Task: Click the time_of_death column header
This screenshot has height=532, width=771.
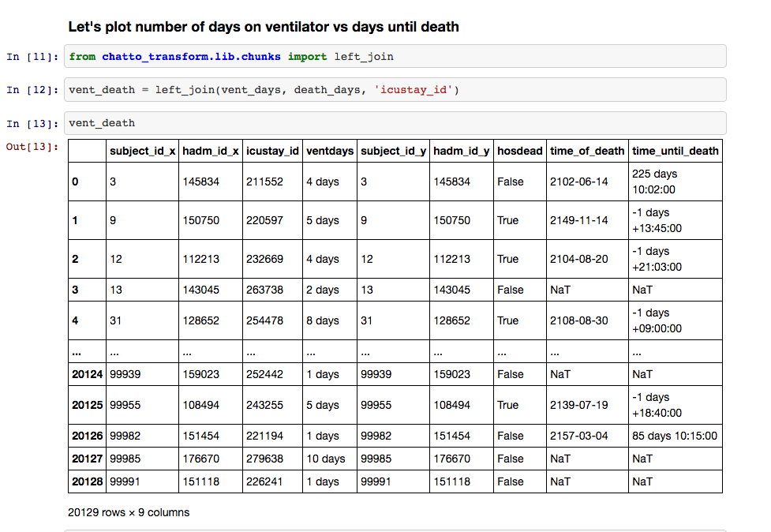Action: click(587, 151)
